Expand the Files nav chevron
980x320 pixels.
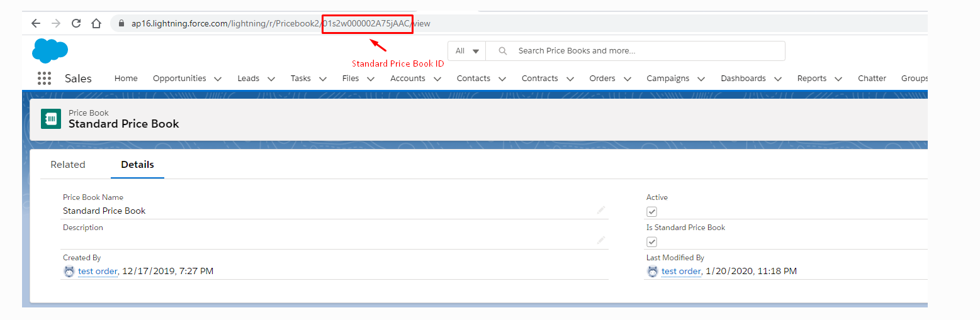coord(371,79)
